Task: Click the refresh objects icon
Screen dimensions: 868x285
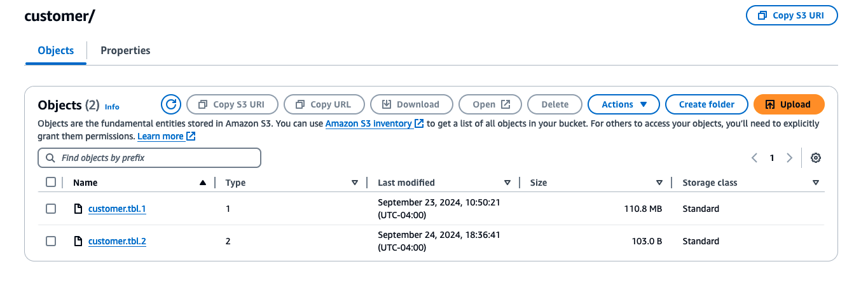Action: point(170,104)
